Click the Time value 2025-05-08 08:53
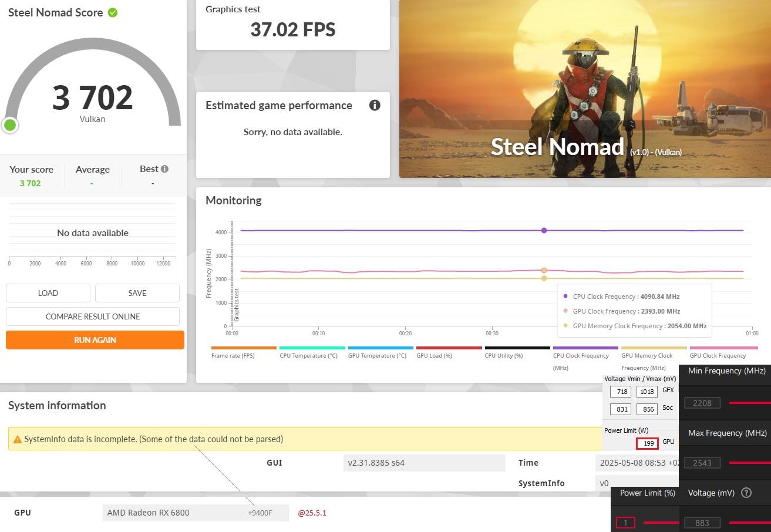This screenshot has height=532, width=771. click(x=637, y=463)
